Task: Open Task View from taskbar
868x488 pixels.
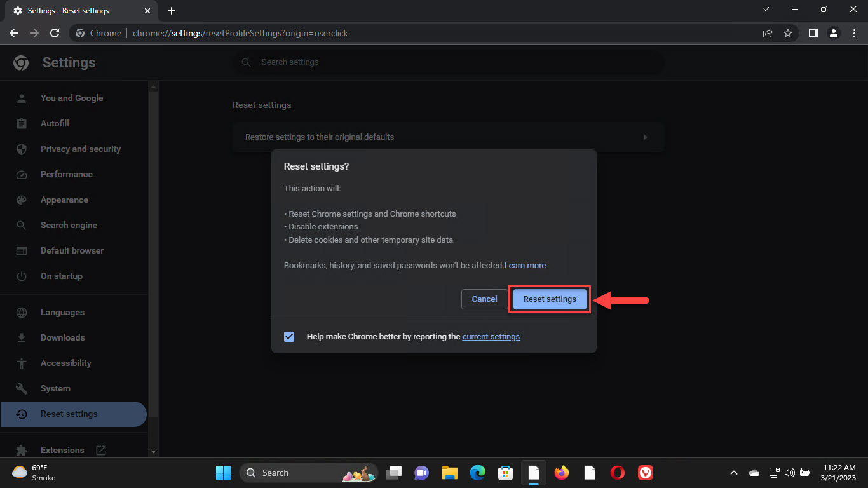Action: tap(395, 473)
